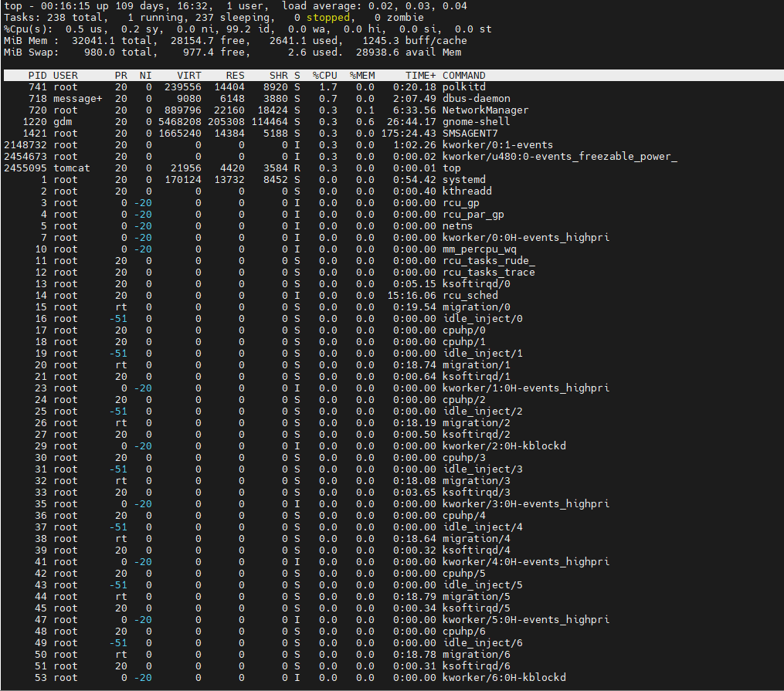Viewport: 784px width, 691px height.
Task: Click the 114464 SHR value
Action: [x=270, y=121]
